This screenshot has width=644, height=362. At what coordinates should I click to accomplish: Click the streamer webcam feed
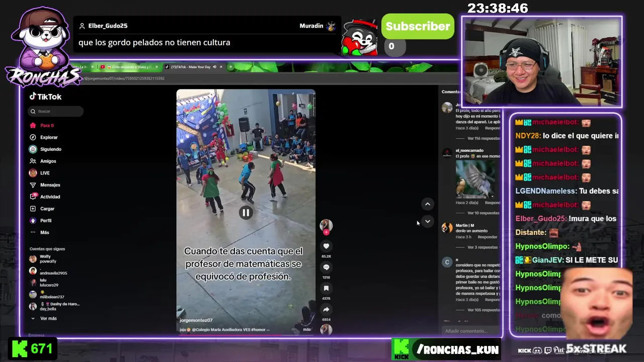point(541,61)
